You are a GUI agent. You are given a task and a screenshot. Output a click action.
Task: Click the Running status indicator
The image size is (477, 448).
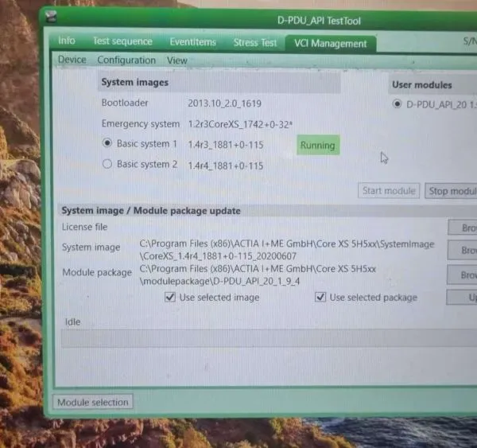pos(318,145)
